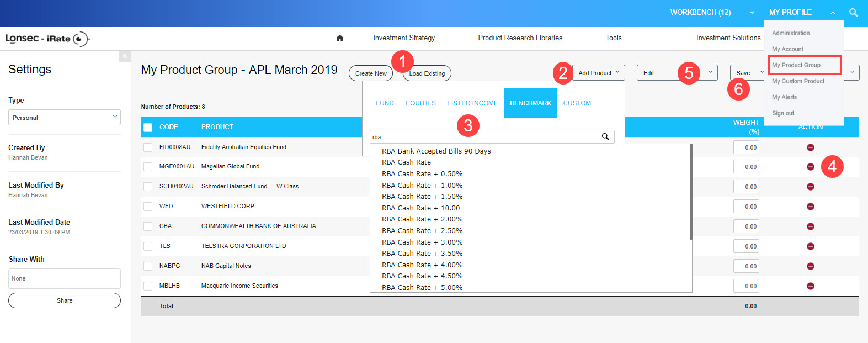Remove Schroder Balanced Fund row
868x343 pixels.
[x=811, y=187]
